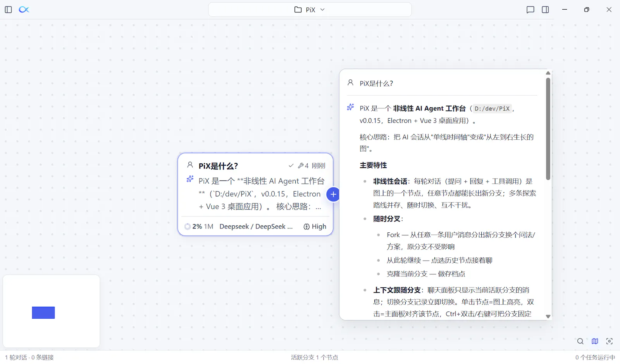Toggle the right side panel layout icon
This screenshot has width=620, height=364.
[545, 10]
